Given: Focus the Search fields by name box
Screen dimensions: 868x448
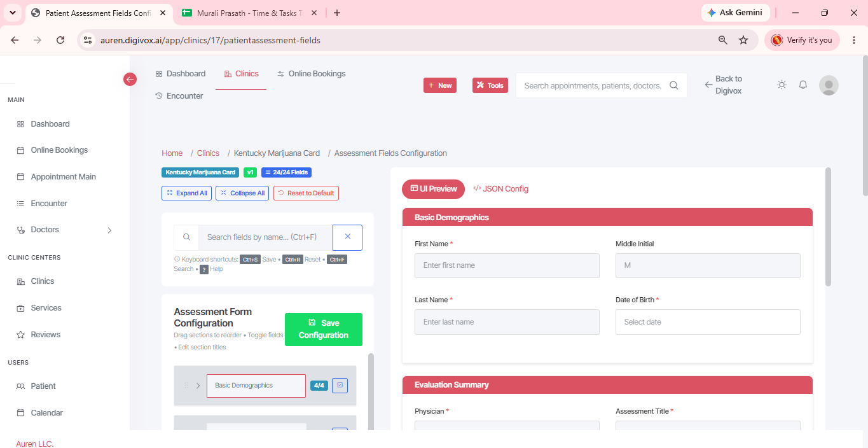Looking at the screenshot, I should (265, 237).
